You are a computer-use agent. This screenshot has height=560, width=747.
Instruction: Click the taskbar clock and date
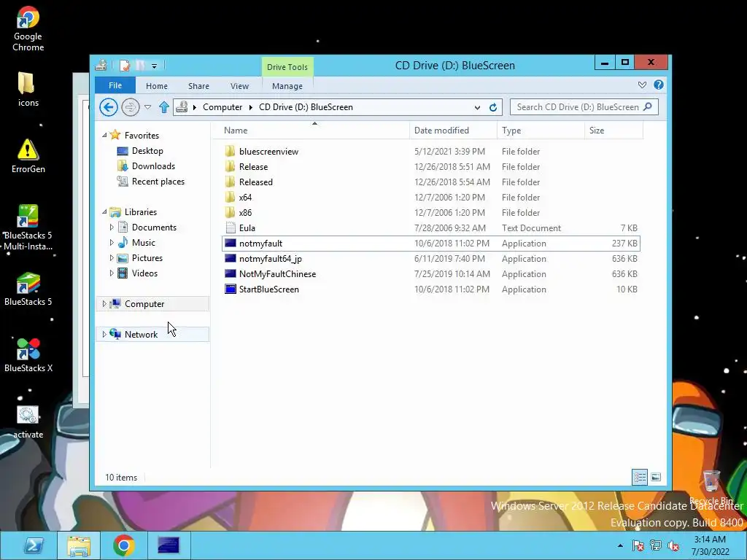pos(710,545)
